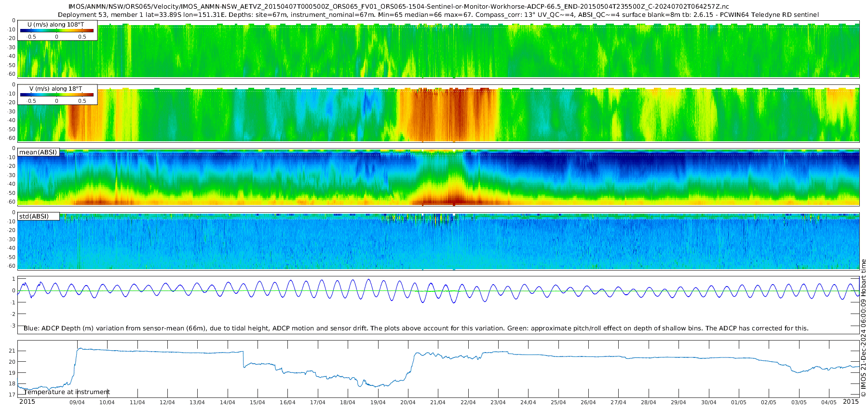Click the 'std(ABSI)' panel label
Image resolution: width=868 pixels, height=410 pixels.
click(x=34, y=217)
